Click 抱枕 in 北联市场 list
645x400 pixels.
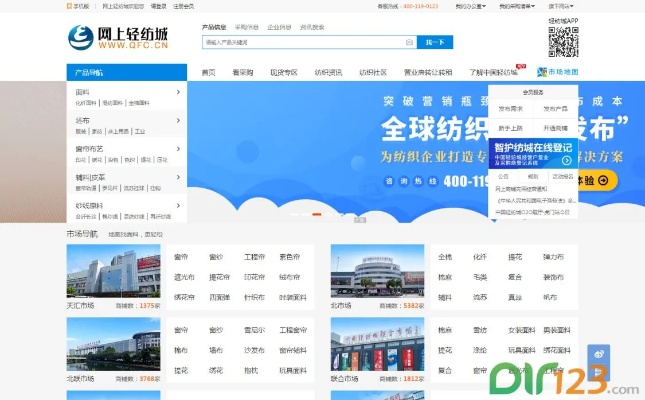pos(251,370)
